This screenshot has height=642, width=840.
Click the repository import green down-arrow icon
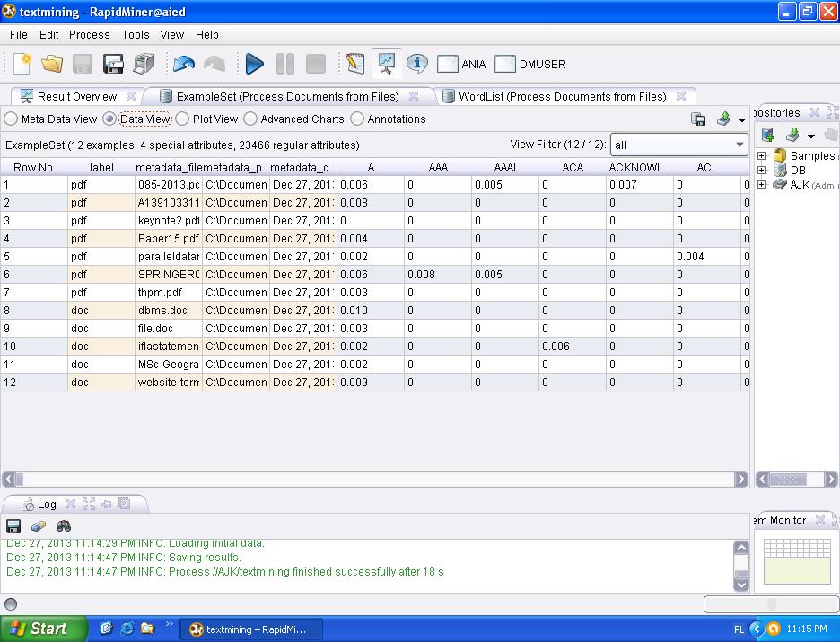tap(792, 135)
